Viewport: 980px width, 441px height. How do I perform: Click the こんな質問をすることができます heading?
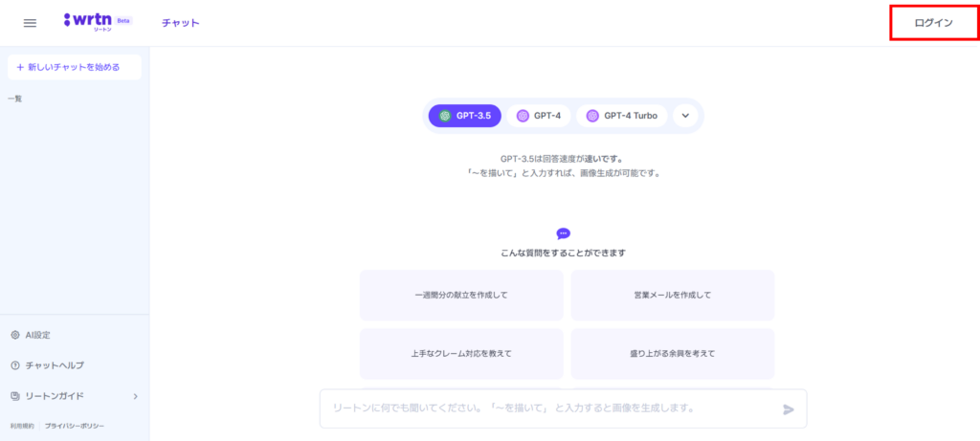point(563,253)
